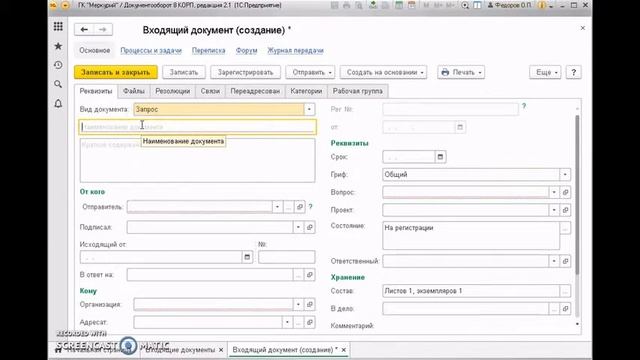This screenshot has height=360, width=640.
Task: Switch to Рабочая группа tab
Action: [x=358, y=91]
